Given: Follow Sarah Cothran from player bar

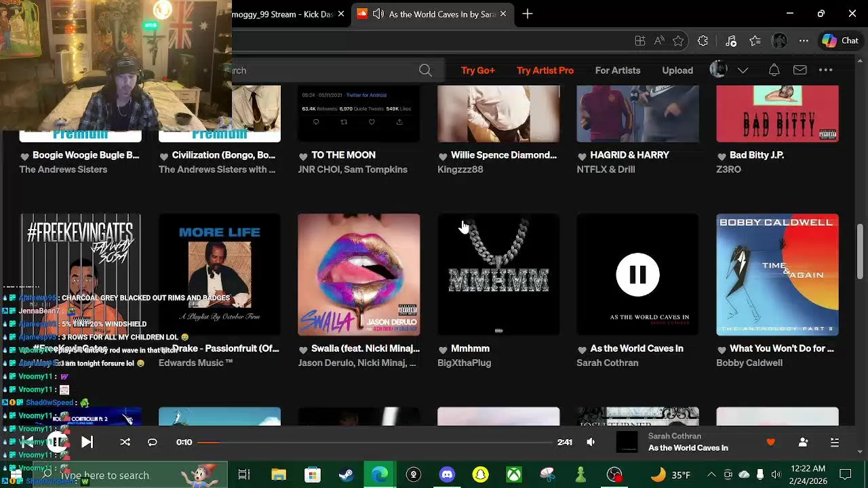Looking at the screenshot, I should tap(803, 443).
